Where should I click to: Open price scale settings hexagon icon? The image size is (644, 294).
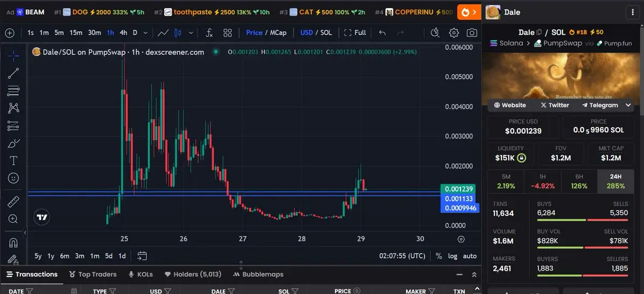click(461, 239)
